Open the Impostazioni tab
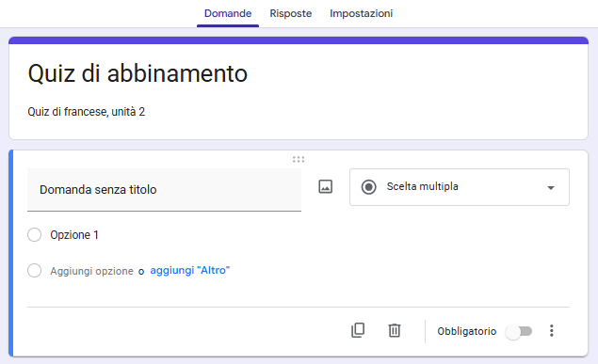 click(362, 13)
